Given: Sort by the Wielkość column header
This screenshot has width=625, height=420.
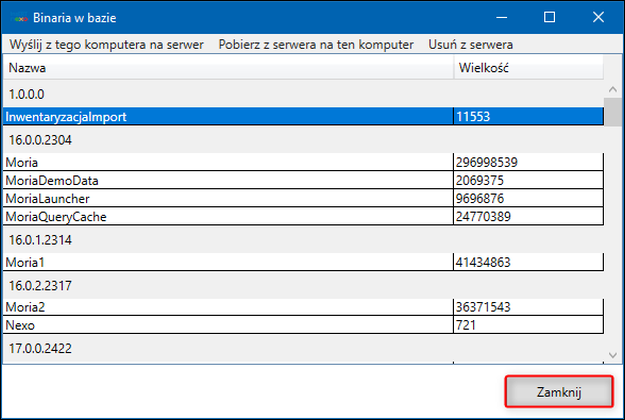Looking at the screenshot, I should tap(529, 68).
